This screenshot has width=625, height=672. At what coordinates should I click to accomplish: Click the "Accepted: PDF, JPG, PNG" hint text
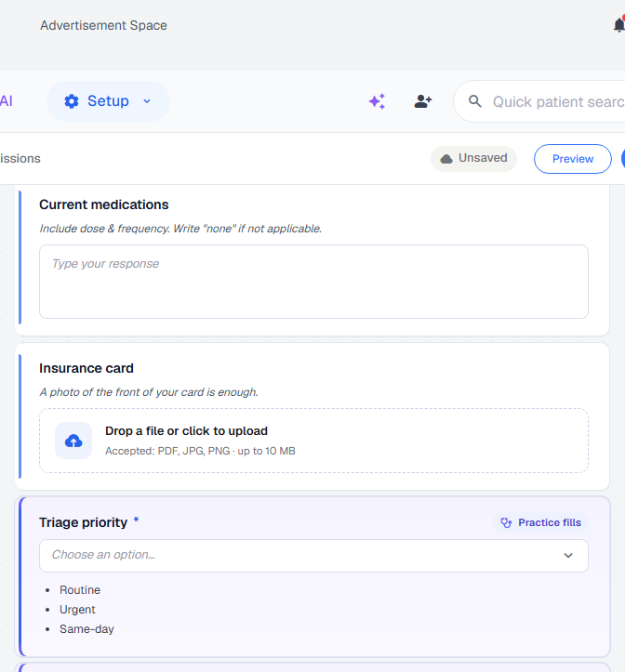200,451
